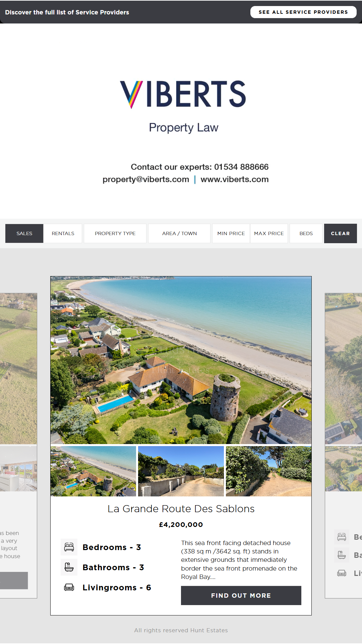Viewport: 362px width, 644px height.
Task: Clear all search filters
Action: pyautogui.click(x=340, y=233)
